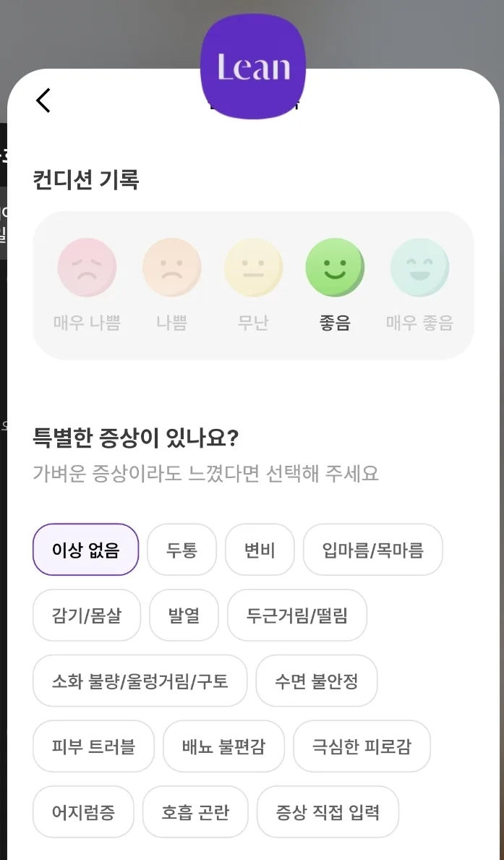Tap the 피부 트러블 chip
Viewport: 504px width, 860px height.
[x=93, y=746]
